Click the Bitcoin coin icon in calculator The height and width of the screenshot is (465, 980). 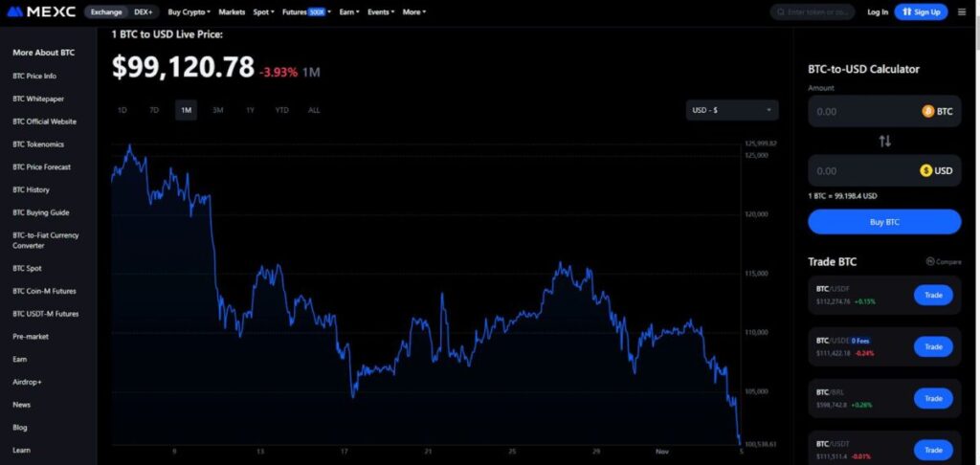point(928,111)
